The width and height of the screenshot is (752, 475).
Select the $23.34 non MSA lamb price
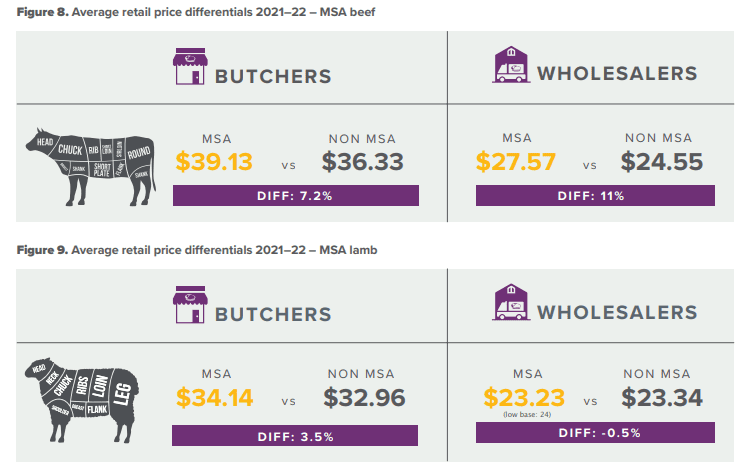(662, 398)
